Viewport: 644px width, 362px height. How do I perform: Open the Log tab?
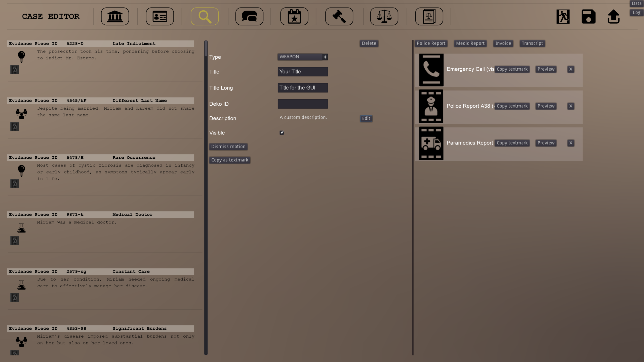pos(637,13)
